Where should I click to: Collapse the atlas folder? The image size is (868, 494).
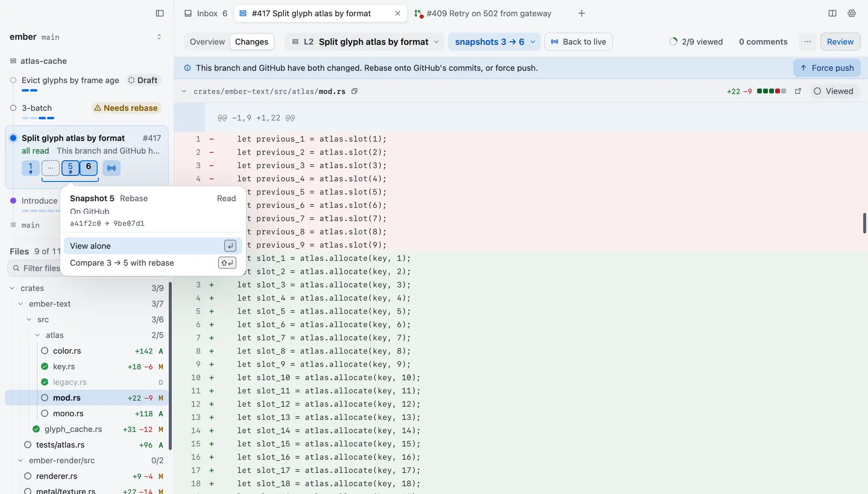point(37,335)
